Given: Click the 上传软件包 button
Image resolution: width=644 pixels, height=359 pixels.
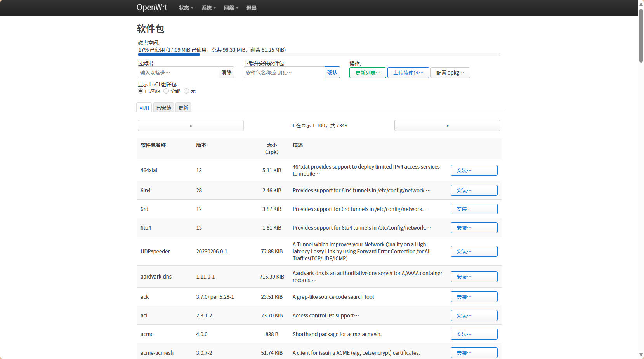Looking at the screenshot, I should tap(408, 73).
